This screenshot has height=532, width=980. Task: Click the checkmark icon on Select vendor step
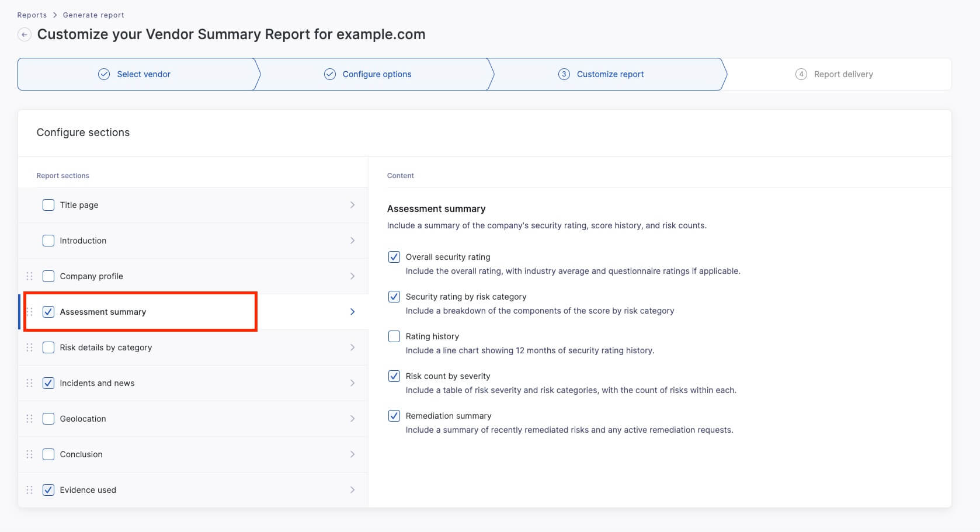pos(104,74)
